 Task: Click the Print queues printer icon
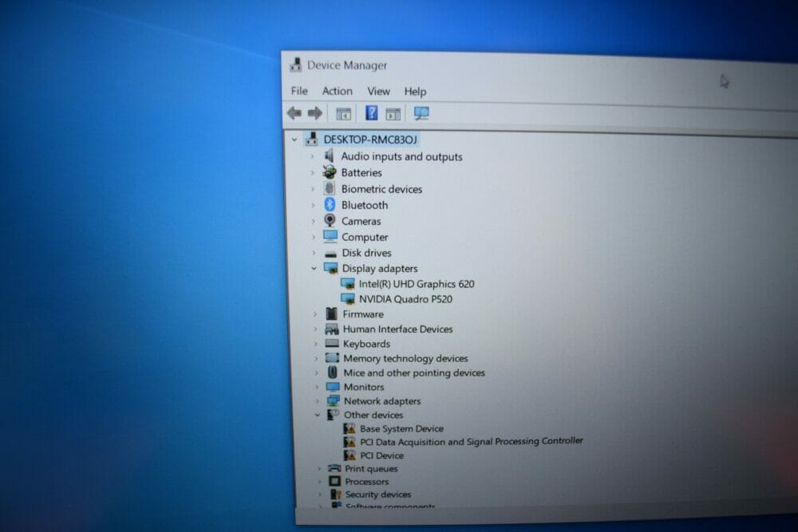[334, 468]
